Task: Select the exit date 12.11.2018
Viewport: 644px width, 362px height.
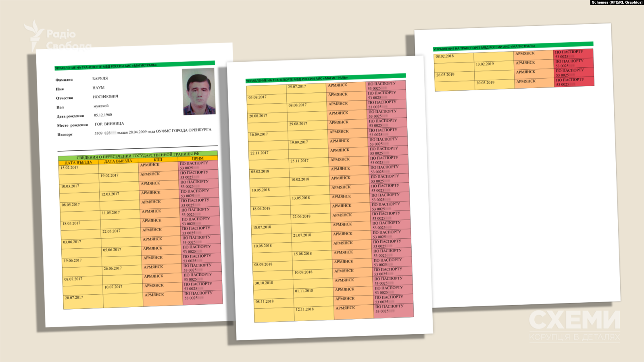Action: pyautogui.click(x=304, y=310)
